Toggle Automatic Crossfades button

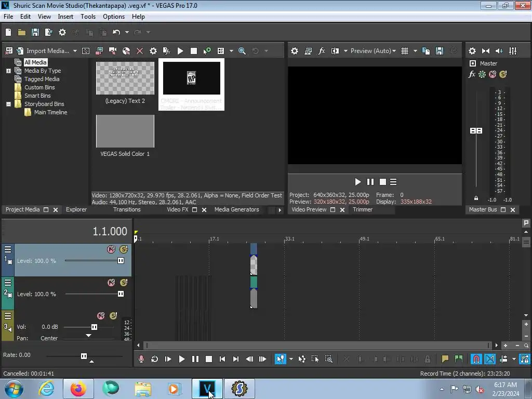(x=490, y=359)
